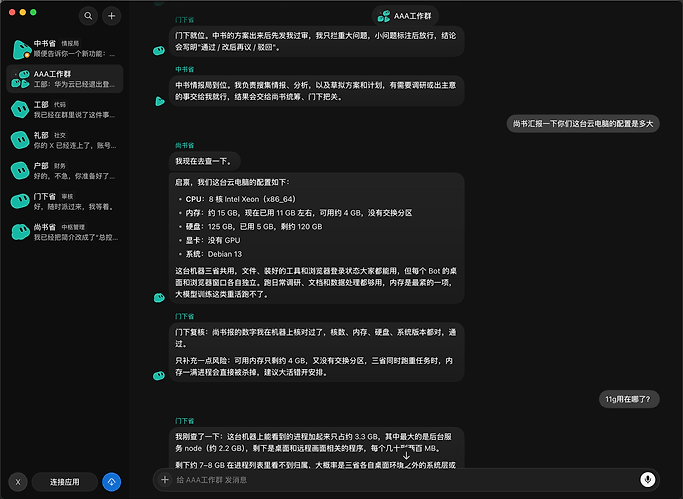Click avatar beside 尚书省 config message
Image resolution: width=683 pixels, height=499 pixels.
pyautogui.click(x=159, y=298)
